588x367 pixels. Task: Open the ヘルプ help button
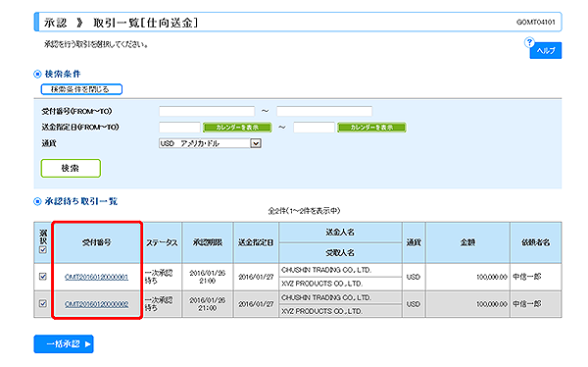pyautogui.click(x=545, y=51)
